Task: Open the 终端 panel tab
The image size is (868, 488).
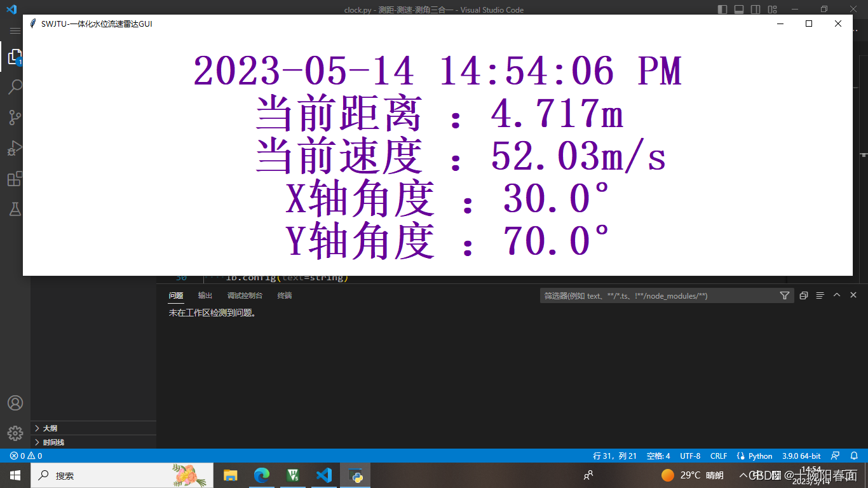Action: 283,295
